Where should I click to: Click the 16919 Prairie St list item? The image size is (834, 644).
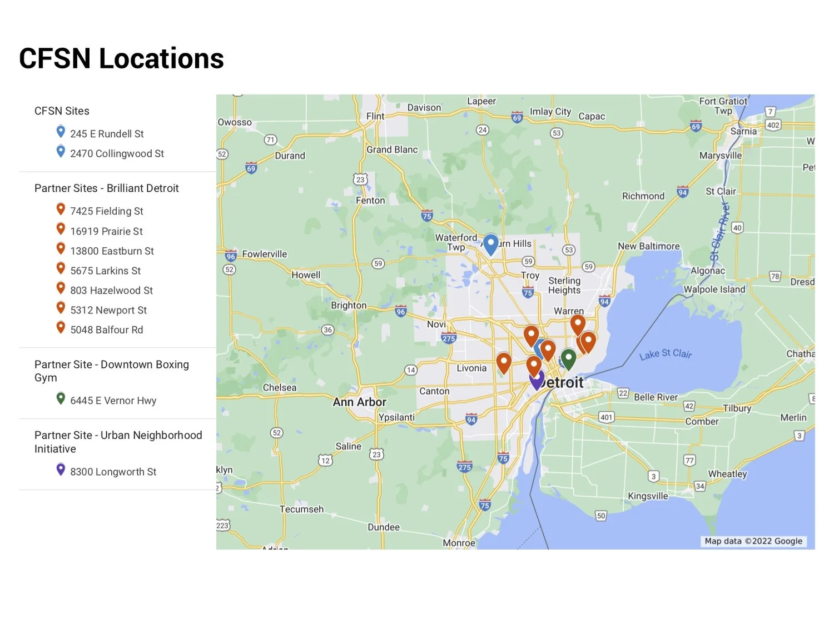point(106,231)
